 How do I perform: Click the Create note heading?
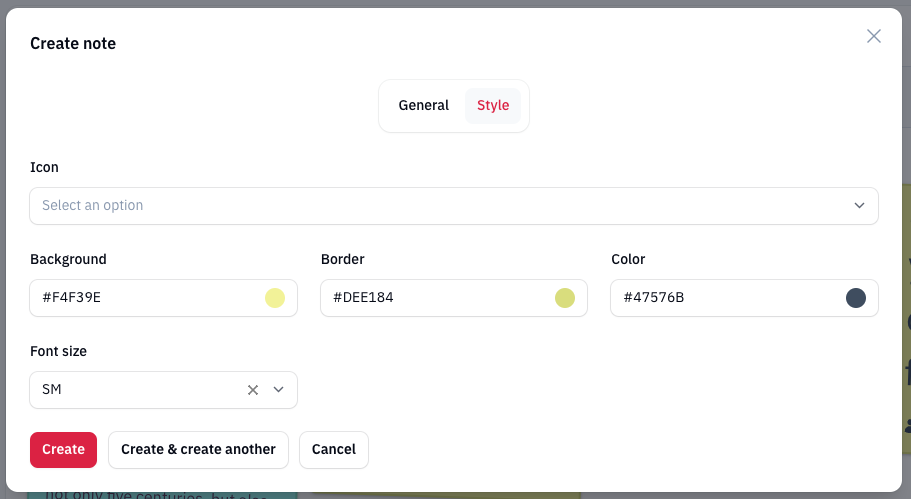point(73,44)
